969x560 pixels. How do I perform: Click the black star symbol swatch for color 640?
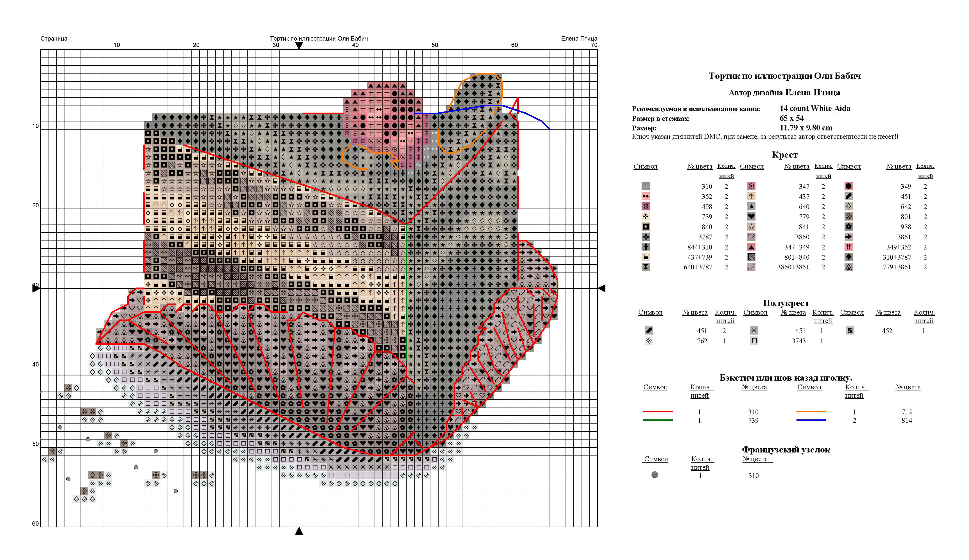(x=751, y=206)
